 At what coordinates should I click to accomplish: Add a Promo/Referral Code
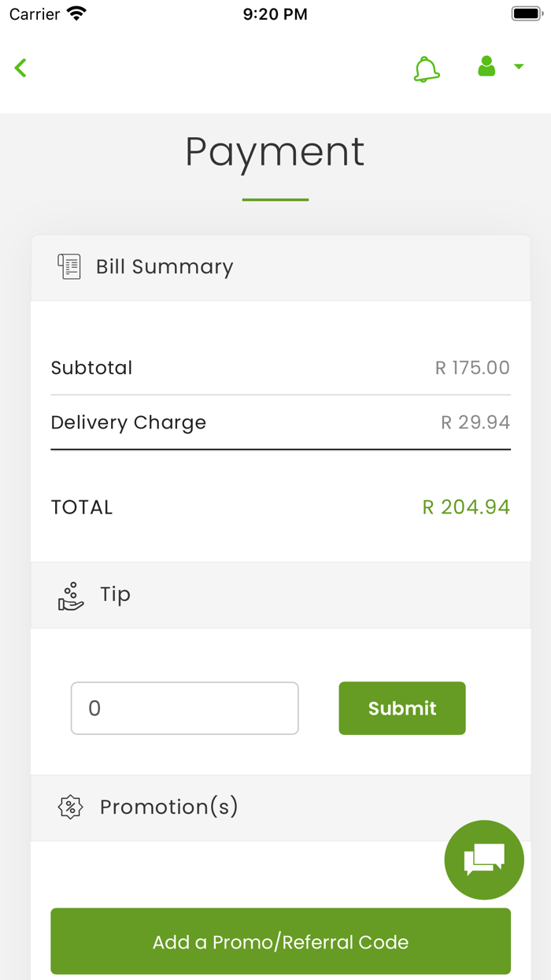281,941
